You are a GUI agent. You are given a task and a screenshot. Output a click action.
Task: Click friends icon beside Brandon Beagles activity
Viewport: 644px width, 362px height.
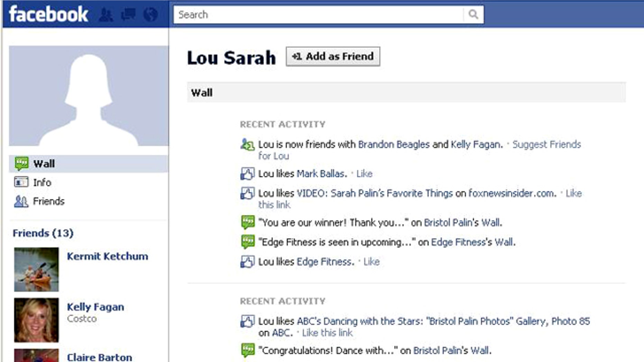[x=247, y=145]
